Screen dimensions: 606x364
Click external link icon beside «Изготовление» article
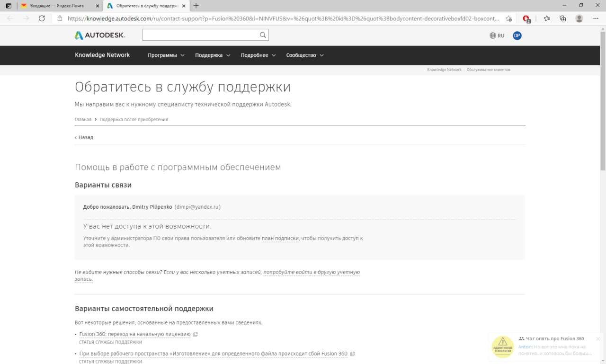352,354
